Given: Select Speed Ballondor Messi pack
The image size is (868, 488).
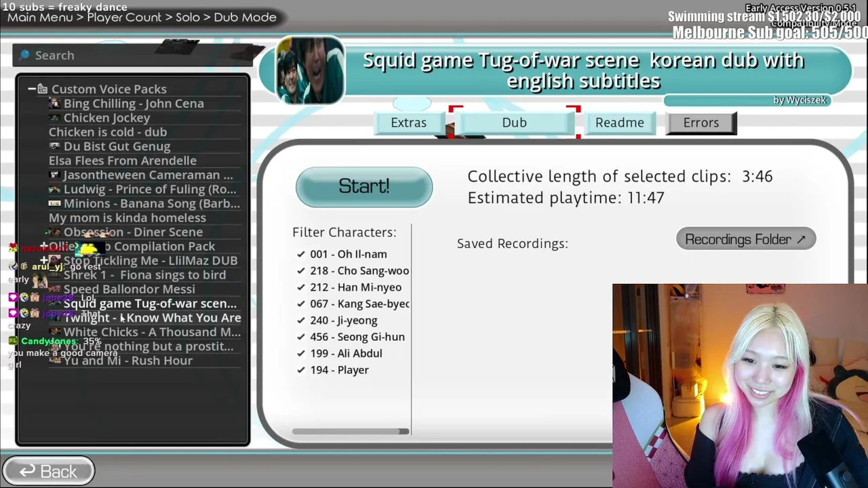Looking at the screenshot, I should pyautogui.click(x=129, y=289).
